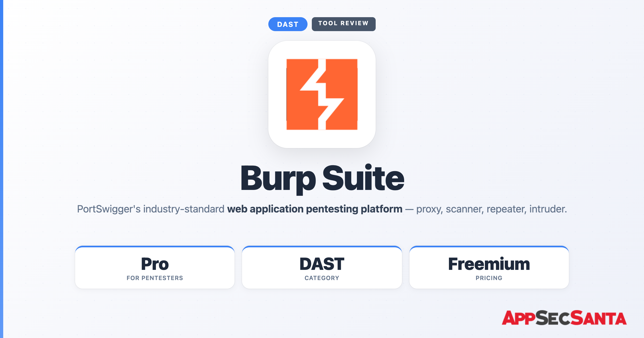The height and width of the screenshot is (338, 644).
Task: Click the blue vertical bar at left edge
Action: coord(2,169)
